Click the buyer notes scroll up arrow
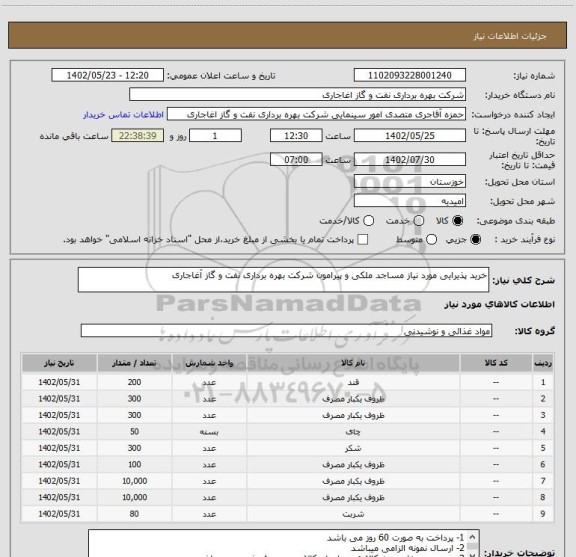576x557 pixels. (x=472, y=536)
